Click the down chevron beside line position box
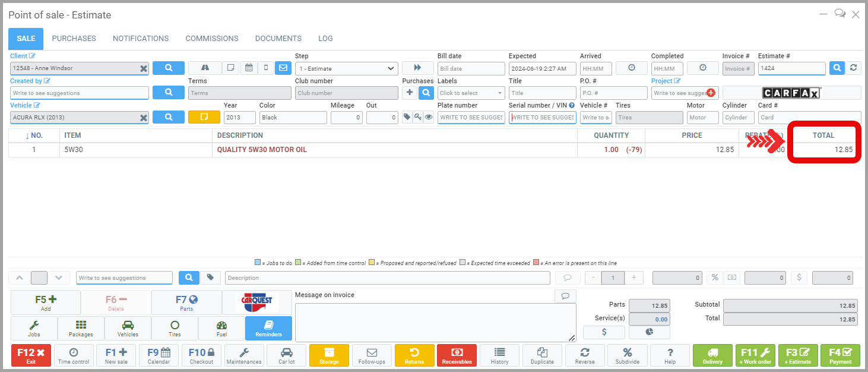 pos(58,278)
